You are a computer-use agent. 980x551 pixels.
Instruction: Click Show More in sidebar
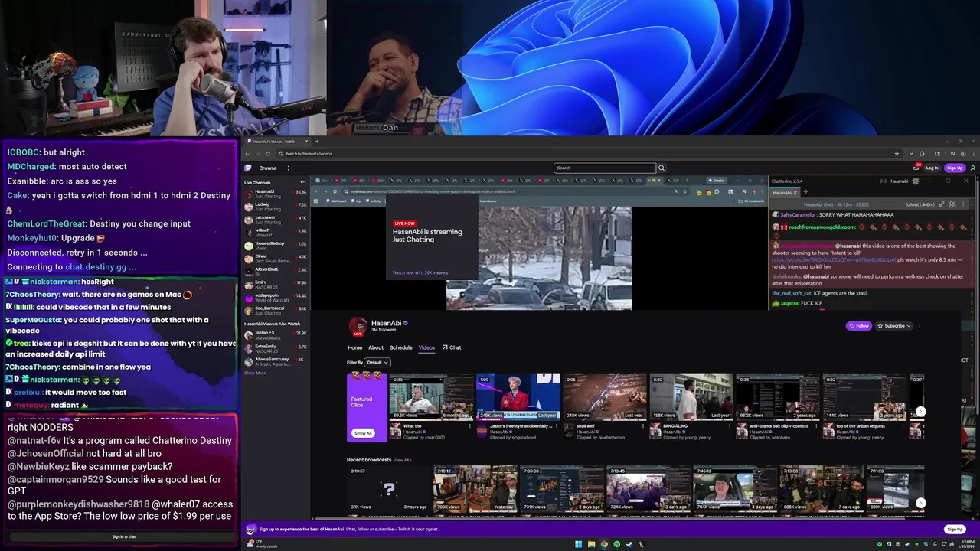pyautogui.click(x=255, y=373)
